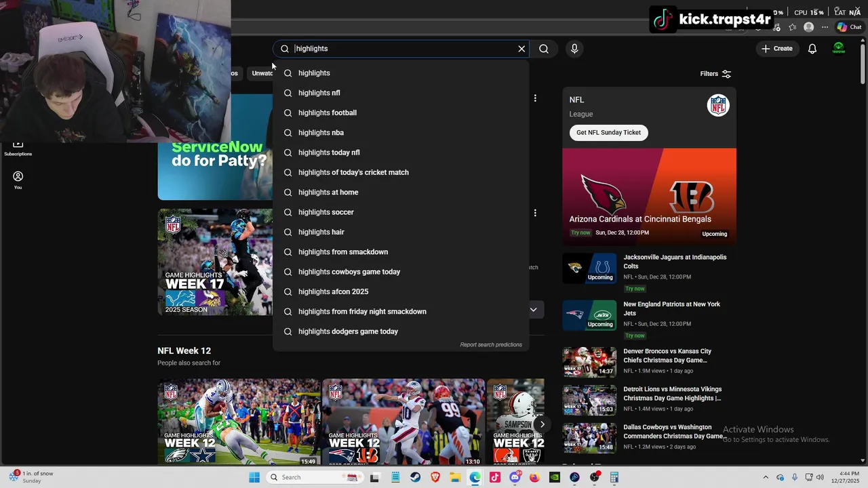The image size is (868, 488).
Task: Open the NFL league logo
Action: point(717,105)
